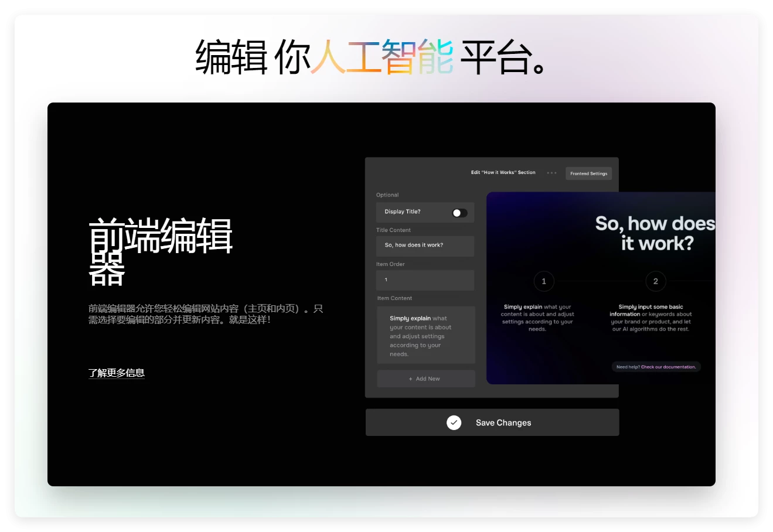This screenshot has height=532, width=773.
Task: Click the 前端编辑器 description paragraph
Action: click(x=205, y=314)
